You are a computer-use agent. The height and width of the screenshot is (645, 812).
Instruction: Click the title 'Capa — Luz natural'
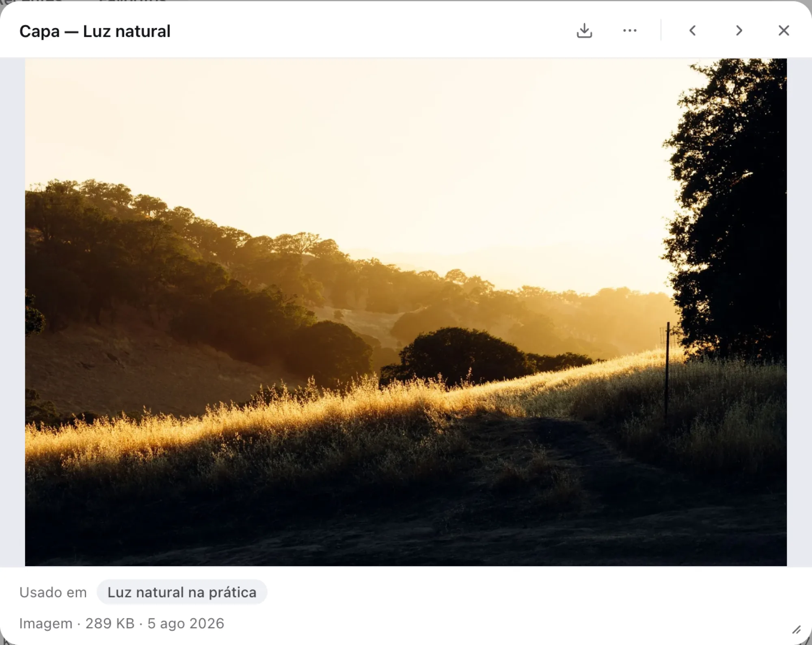95,31
